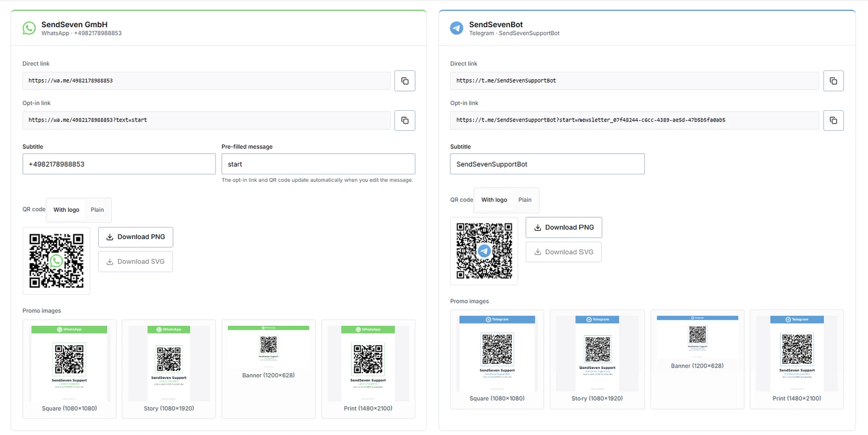The width and height of the screenshot is (868, 435).
Task: Open WhatsApp Banner (1200×628) promo image
Action: pos(269,369)
